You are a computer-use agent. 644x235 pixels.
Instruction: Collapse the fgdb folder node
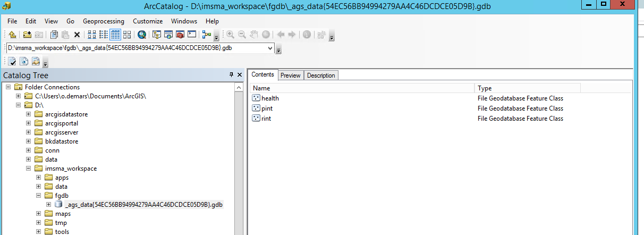[x=38, y=196]
